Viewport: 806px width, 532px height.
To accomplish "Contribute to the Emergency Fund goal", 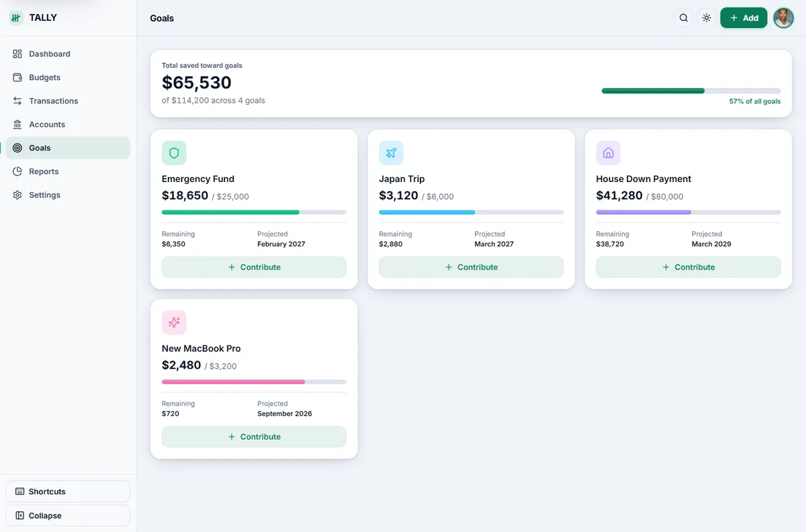I will (x=254, y=267).
